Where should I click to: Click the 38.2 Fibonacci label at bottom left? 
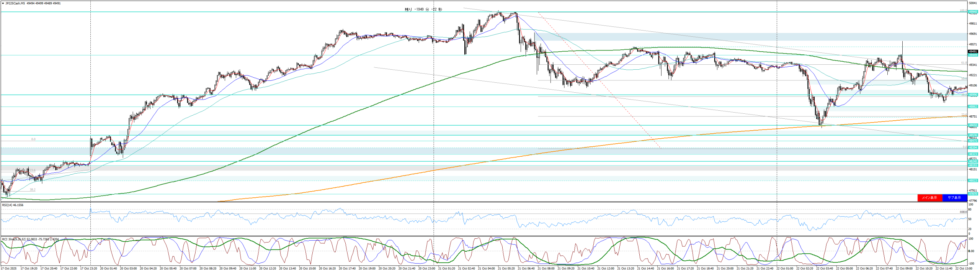click(x=33, y=190)
